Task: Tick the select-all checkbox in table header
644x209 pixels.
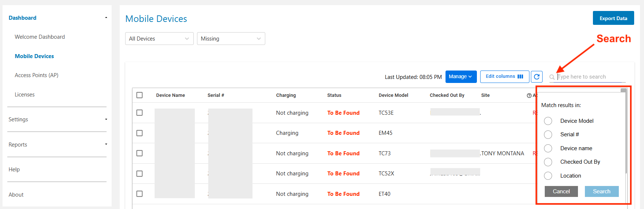Action: tap(139, 95)
